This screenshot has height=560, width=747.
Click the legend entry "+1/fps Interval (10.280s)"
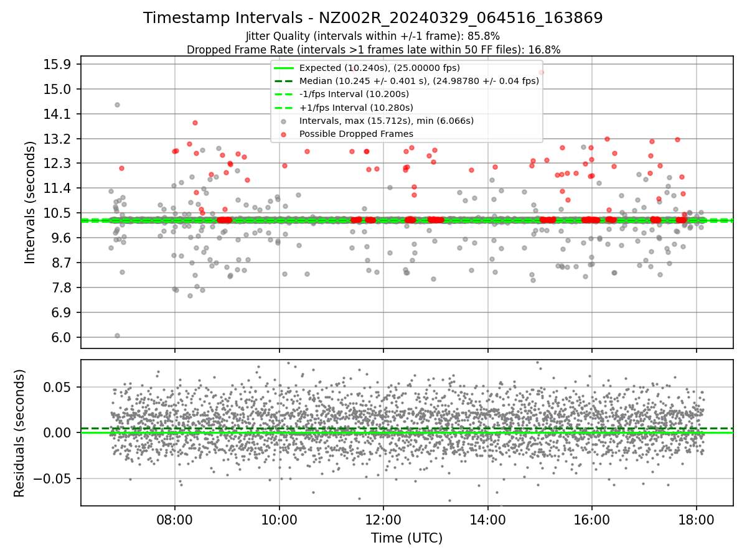tap(355, 108)
